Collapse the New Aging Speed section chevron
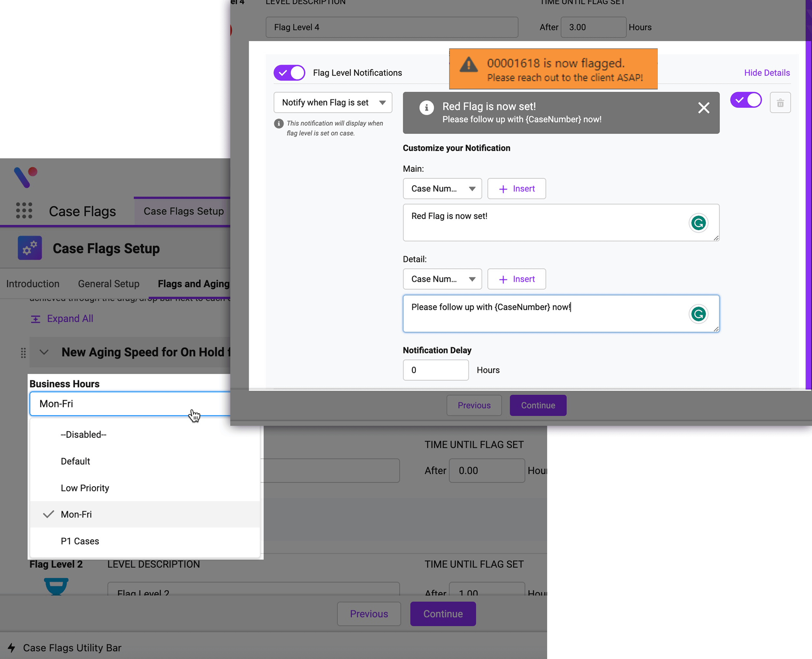 click(x=44, y=352)
